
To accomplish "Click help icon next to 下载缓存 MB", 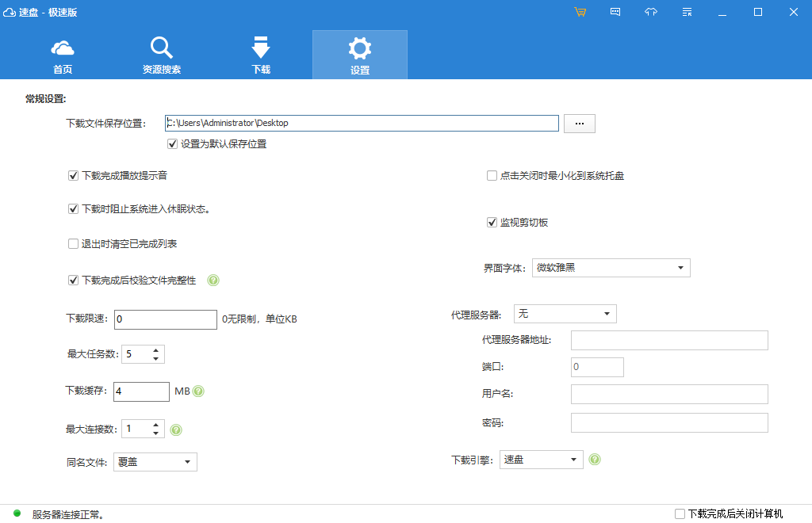I will pyautogui.click(x=198, y=391).
